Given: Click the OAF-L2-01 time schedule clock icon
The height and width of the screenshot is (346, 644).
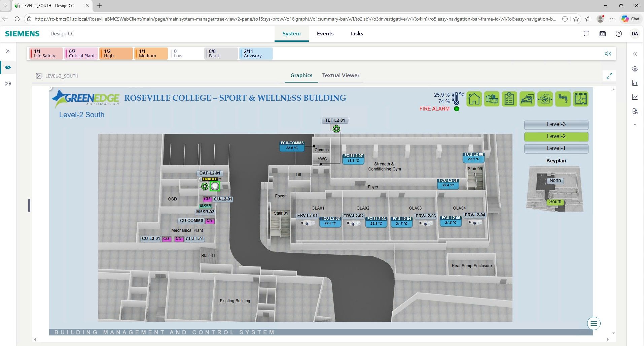Looking at the screenshot, I should (x=215, y=186).
